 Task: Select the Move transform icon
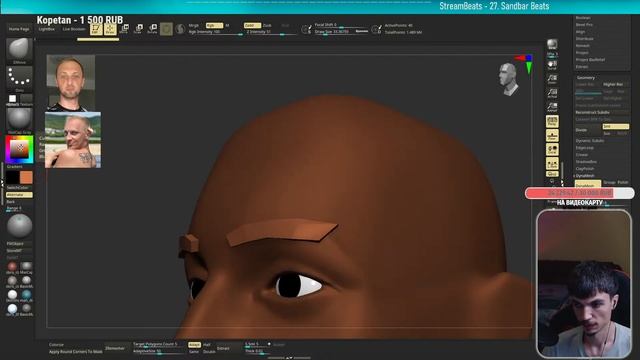click(x=124, y=29)
